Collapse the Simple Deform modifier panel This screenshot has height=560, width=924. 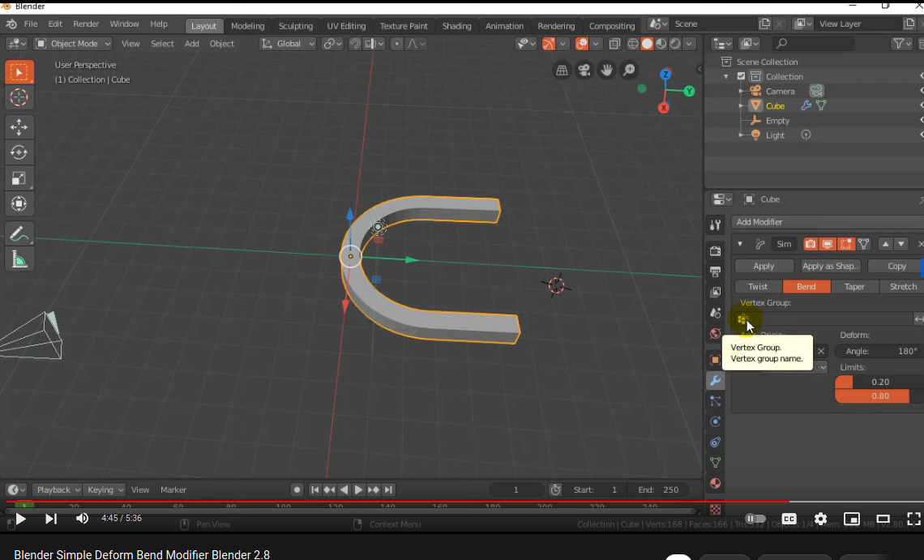[740, 244]
